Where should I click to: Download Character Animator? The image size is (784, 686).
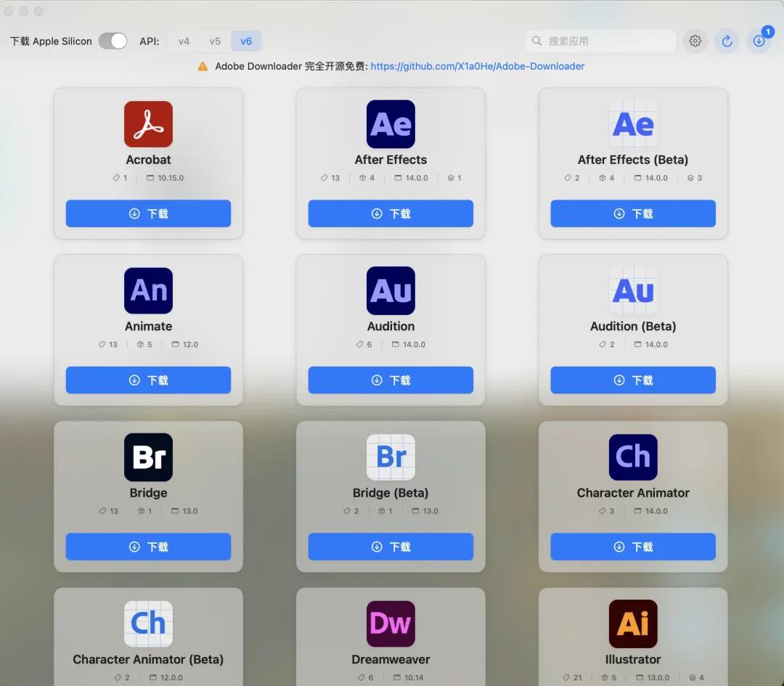click(633, 547)
